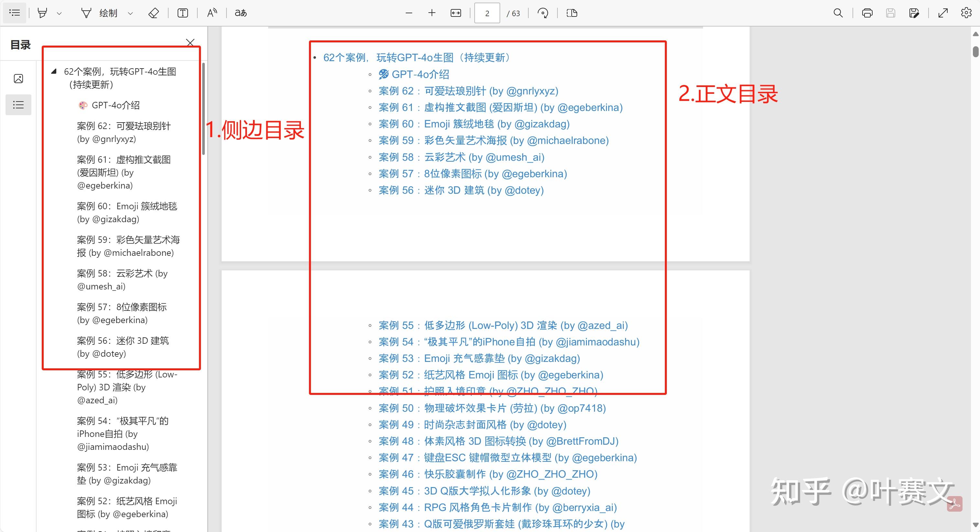
Task: Rotate the current page
Action: 543,13
